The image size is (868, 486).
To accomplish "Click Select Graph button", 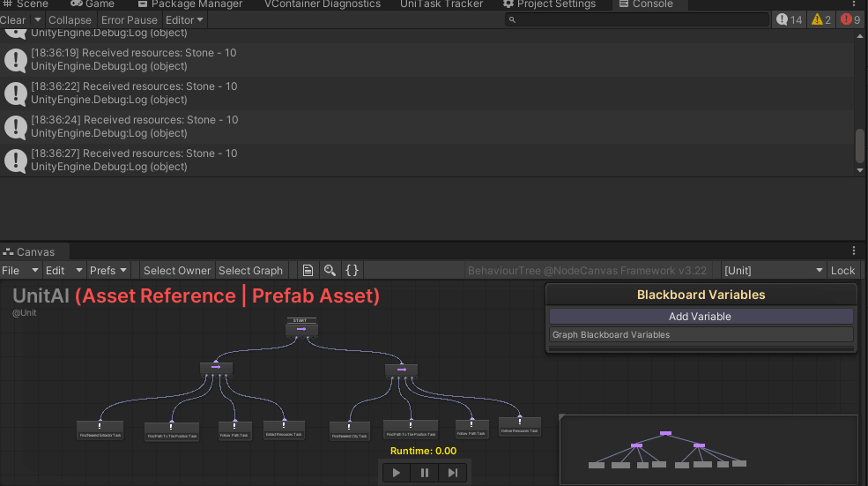I will pos(250,271).
